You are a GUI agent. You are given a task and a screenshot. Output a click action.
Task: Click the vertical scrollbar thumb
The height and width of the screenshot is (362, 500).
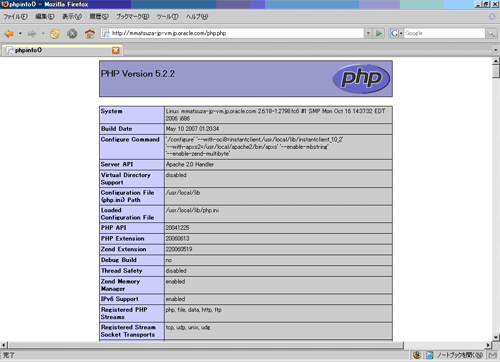click(x=496, y=71)
